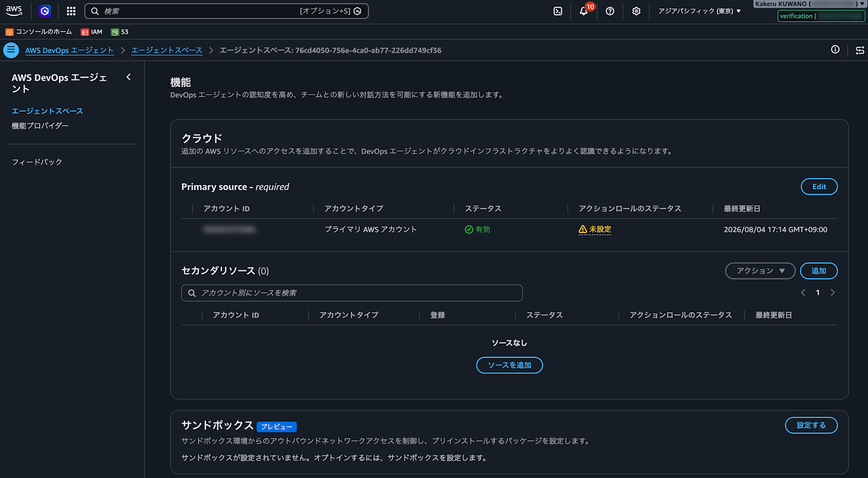Open the region selector アジアパシフィック (東京)
868x478 pixels.
click(x=700, y=11)
